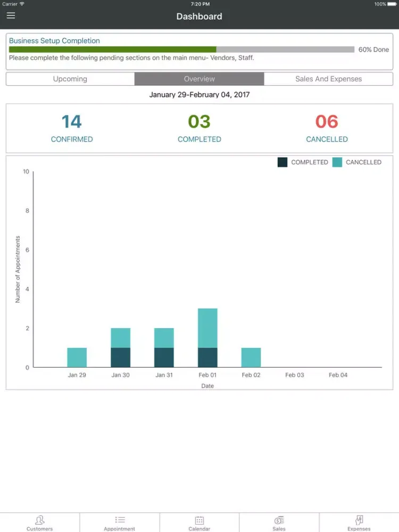Screen dimensions: 399x532
Task: Select the Overview tab
Action: (x=199, y=79)
